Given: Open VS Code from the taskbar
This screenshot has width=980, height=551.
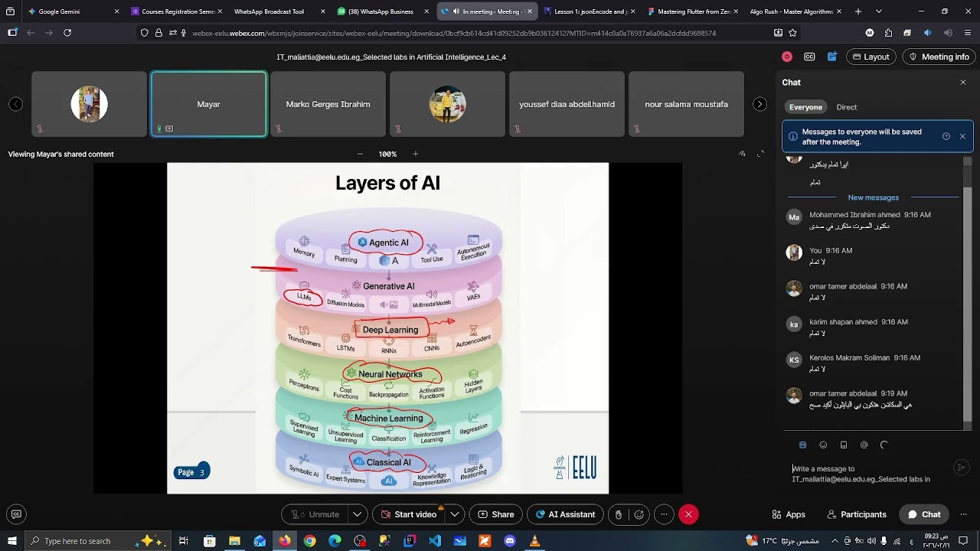Looking at the screenshot, I should point(435,541).
